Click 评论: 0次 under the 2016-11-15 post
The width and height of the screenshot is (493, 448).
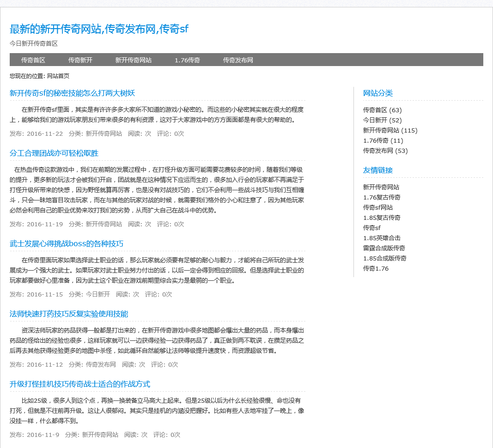158,294
